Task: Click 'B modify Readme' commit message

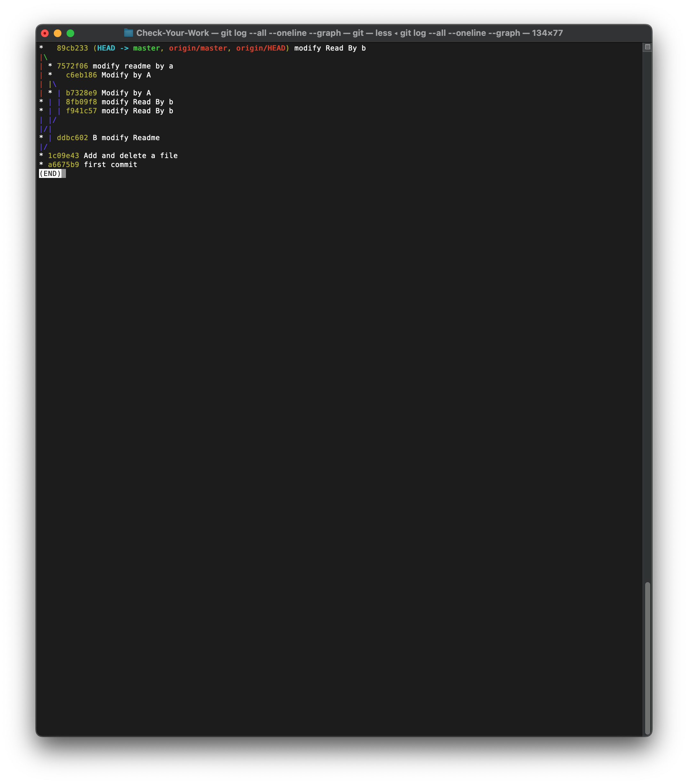Action: (x=126, y=138)
